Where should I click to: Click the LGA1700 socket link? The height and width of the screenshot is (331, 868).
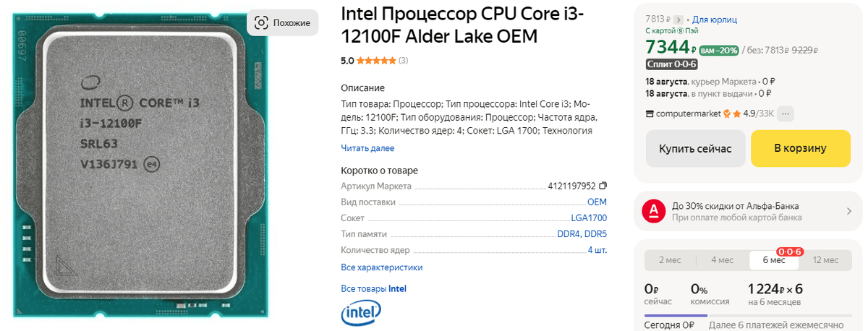(588, 218)
